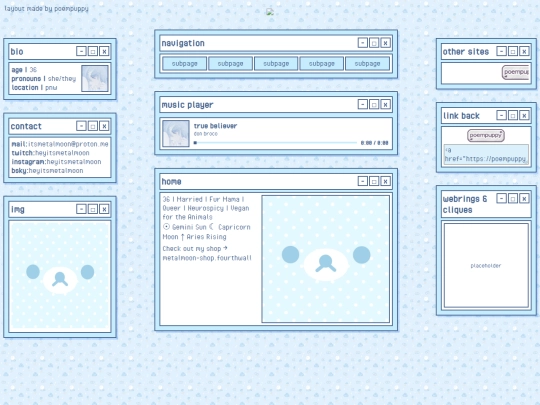Close the music player window

click(385, 104)
